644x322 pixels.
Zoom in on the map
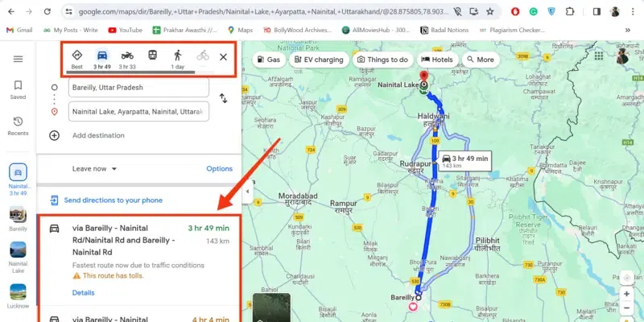(626, 294)
